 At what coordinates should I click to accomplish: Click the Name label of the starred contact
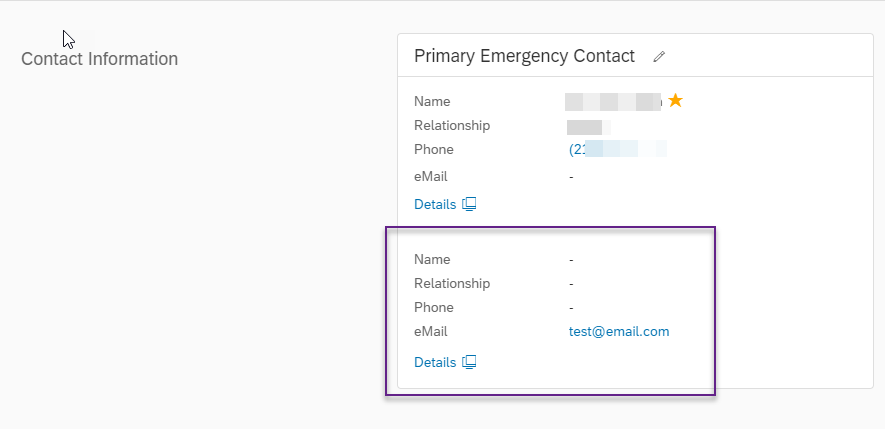pyautogui.click(x=432, y=102)
